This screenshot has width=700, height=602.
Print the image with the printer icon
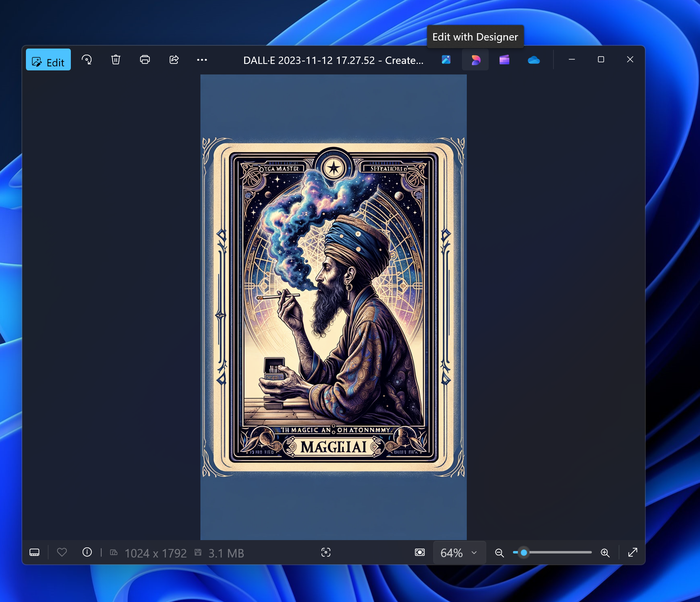145,60
